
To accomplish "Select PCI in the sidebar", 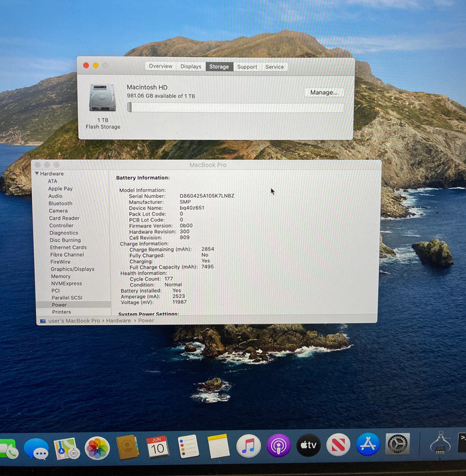I will 56,290.
